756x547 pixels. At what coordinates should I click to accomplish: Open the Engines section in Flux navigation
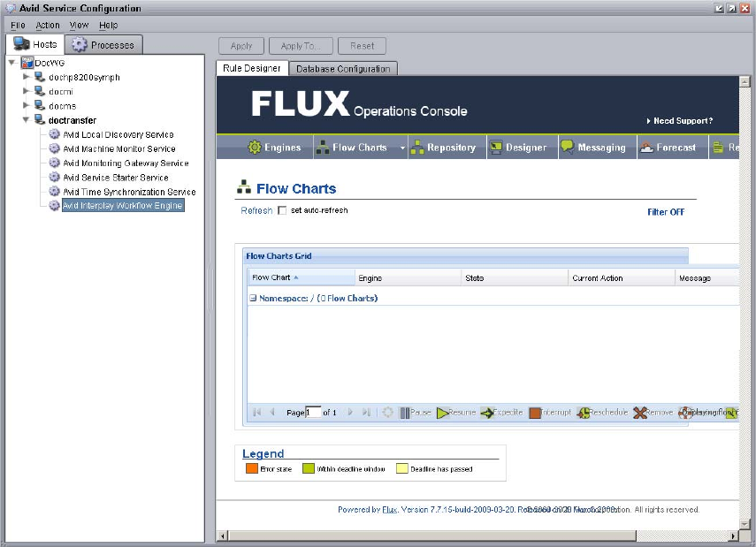(274, 148)
